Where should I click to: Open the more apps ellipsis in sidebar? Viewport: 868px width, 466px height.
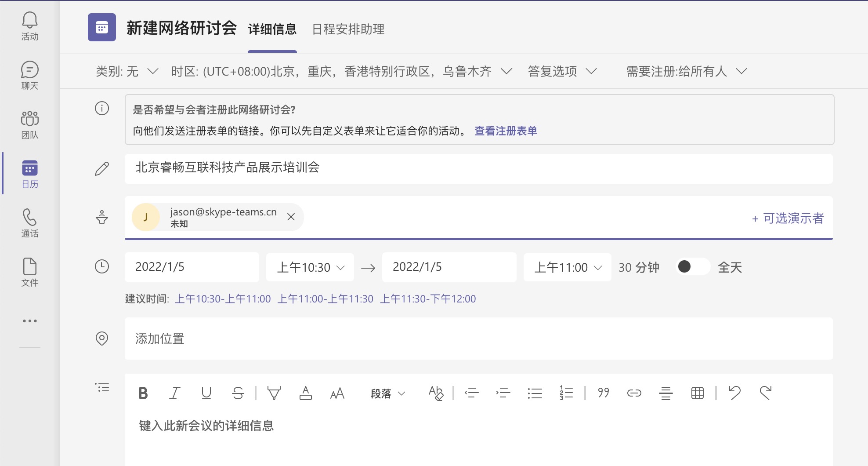pos(29,321)
